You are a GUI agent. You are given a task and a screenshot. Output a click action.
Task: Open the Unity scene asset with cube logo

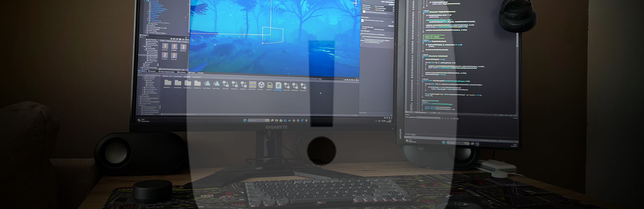point(261,85)
